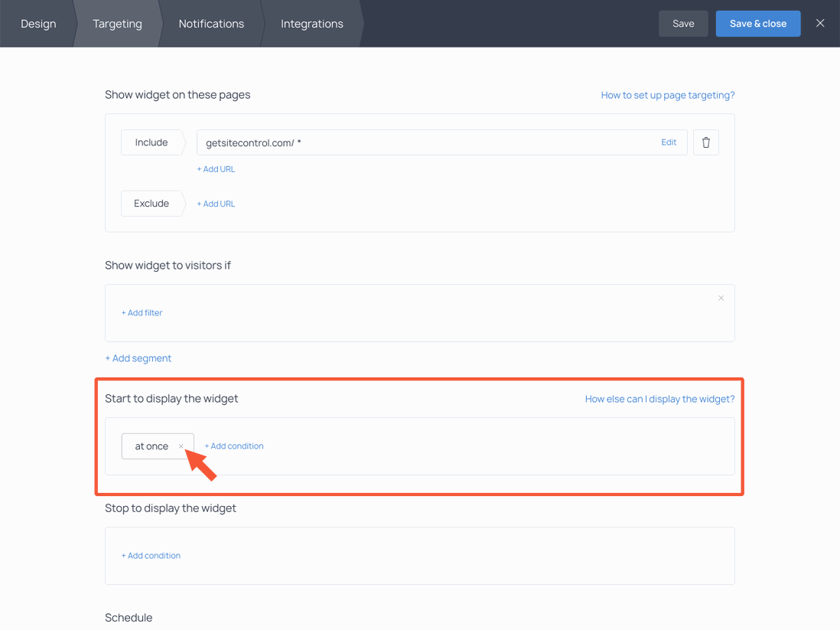
Task: Switch to the Integrations tab
Action: point(311,24)
